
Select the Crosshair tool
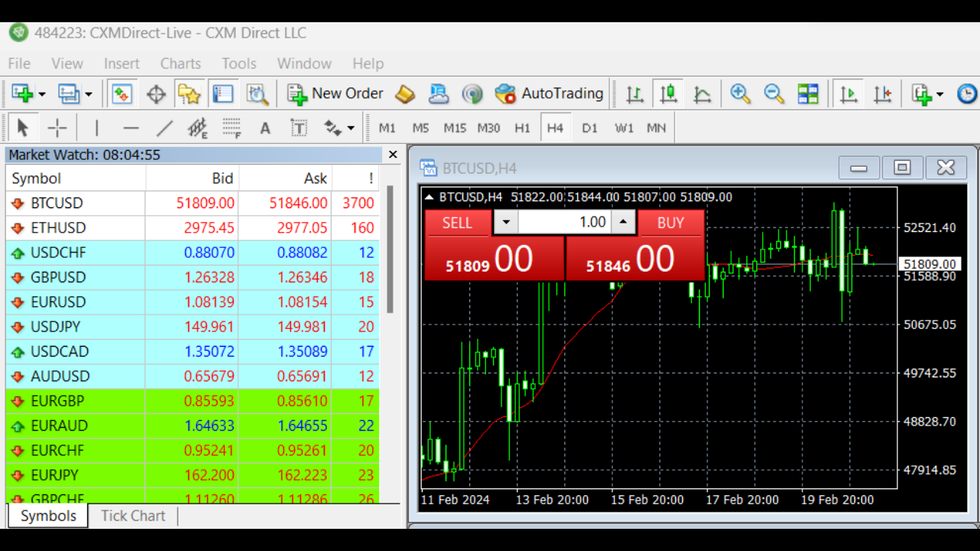[57, 128]
